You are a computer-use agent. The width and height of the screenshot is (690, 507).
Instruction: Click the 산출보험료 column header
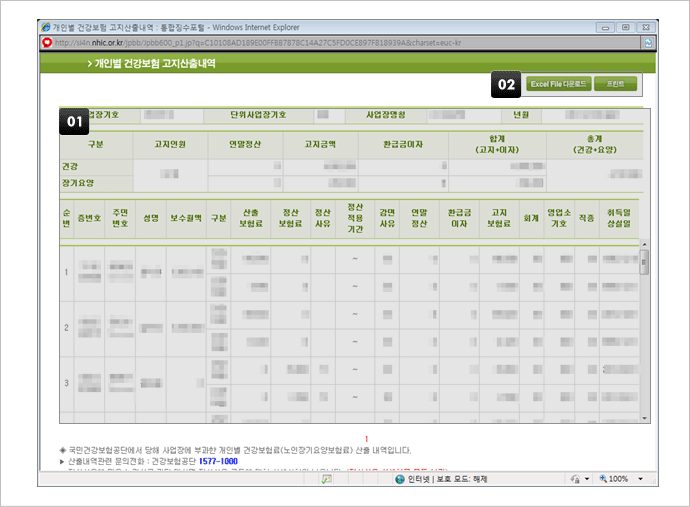tap(251, 218)
